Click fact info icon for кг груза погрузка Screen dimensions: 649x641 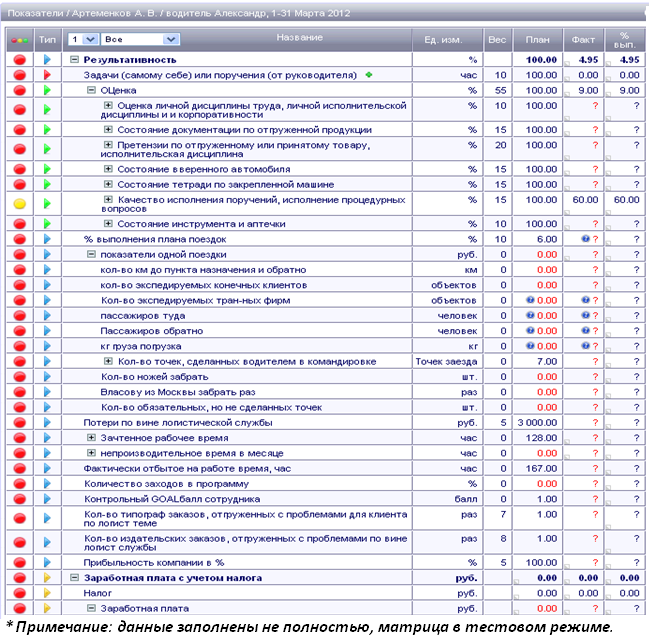[585, 346]
